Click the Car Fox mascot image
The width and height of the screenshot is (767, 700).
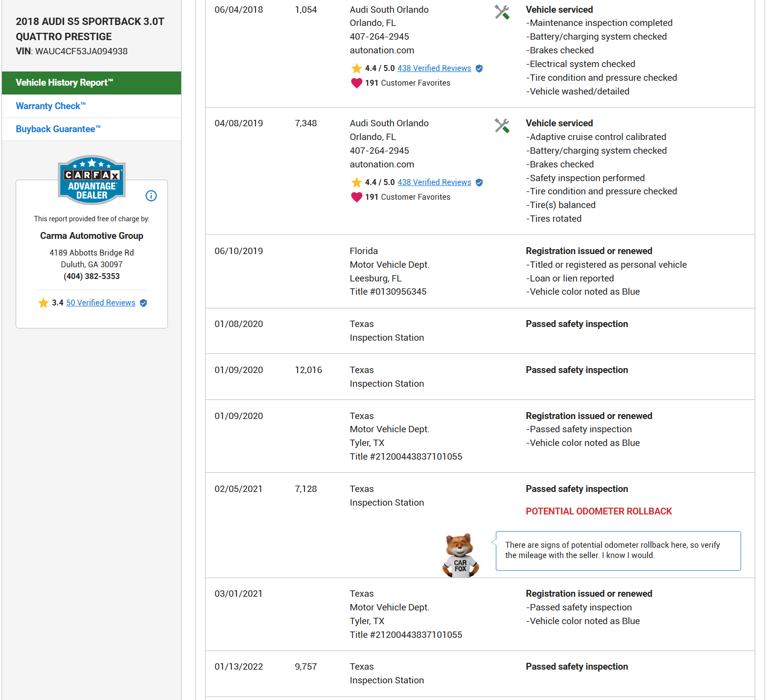pyautogui.click(x=460, y=556)
